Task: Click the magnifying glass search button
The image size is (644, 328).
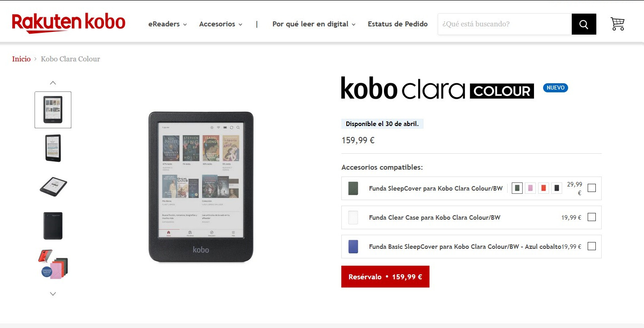Action: [x=584, y=24]
